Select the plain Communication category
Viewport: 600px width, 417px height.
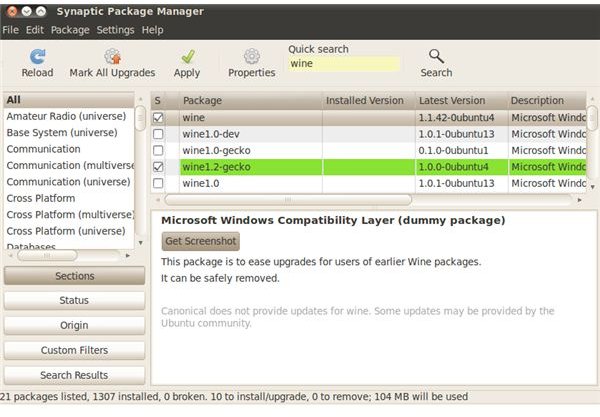(69, 149)
